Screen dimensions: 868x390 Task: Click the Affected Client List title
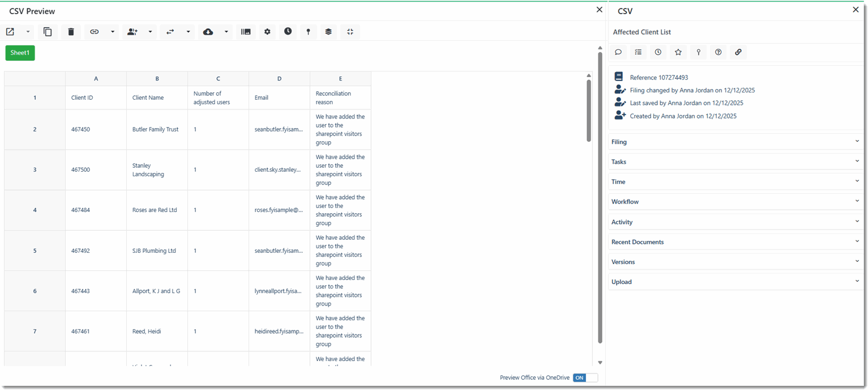click(642, 32)
